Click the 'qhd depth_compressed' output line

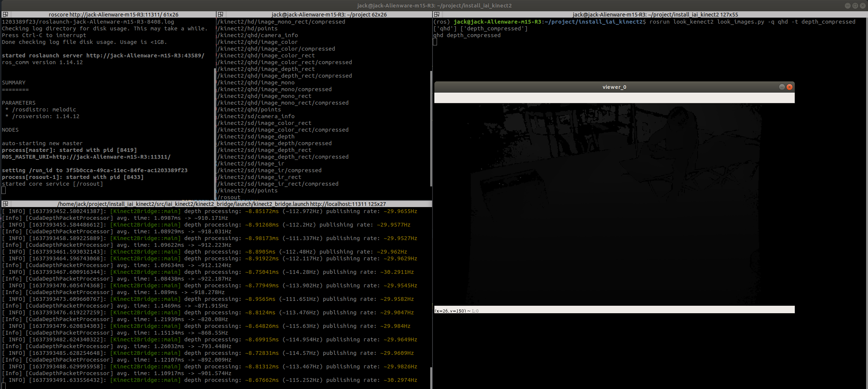coord(467,35)
